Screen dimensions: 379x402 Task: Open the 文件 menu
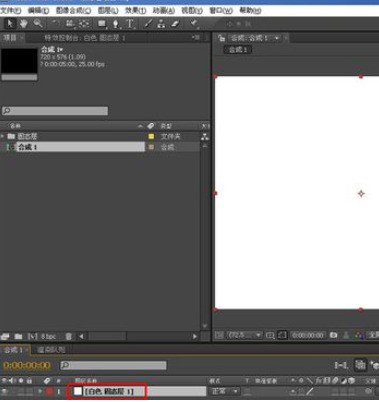click(10, 10)
